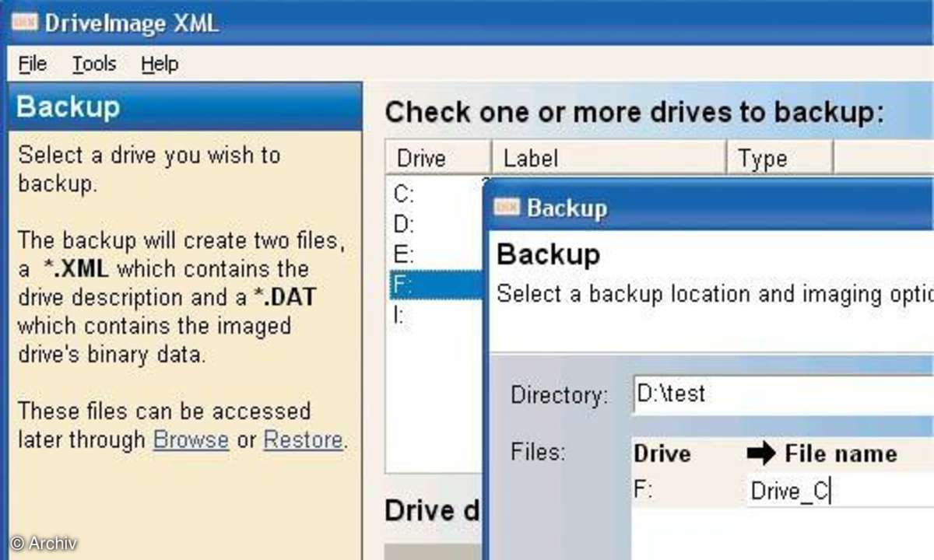The image size is (934, 560).
Task: Click the Type column header
Action: pyautogui.click(x=781, y=158)
